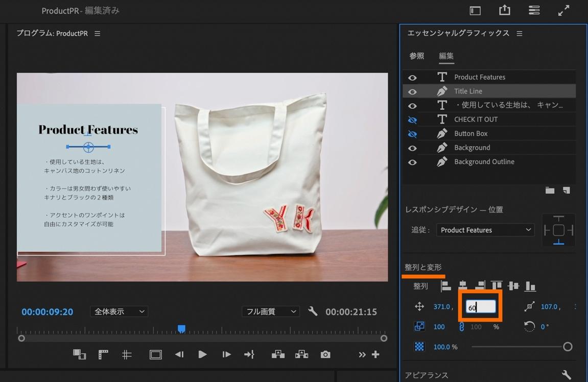588x382 pixels.
Task: Hide the Product Features text layer
Action: click(412, 78)
